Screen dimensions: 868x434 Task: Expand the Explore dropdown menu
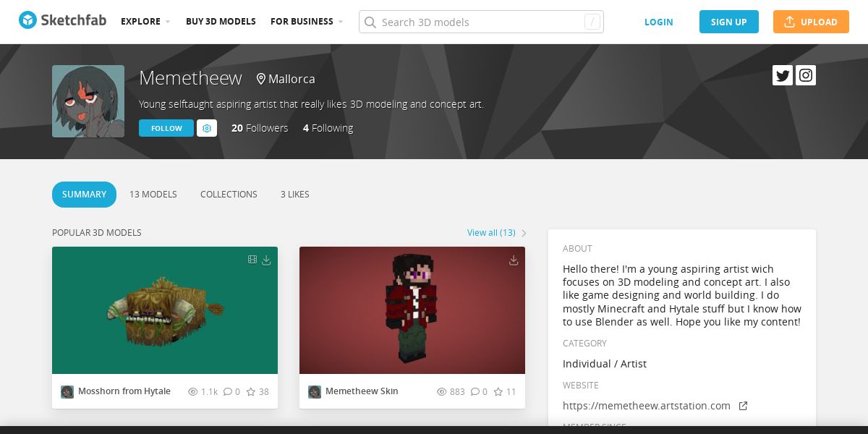click(145, 22)
